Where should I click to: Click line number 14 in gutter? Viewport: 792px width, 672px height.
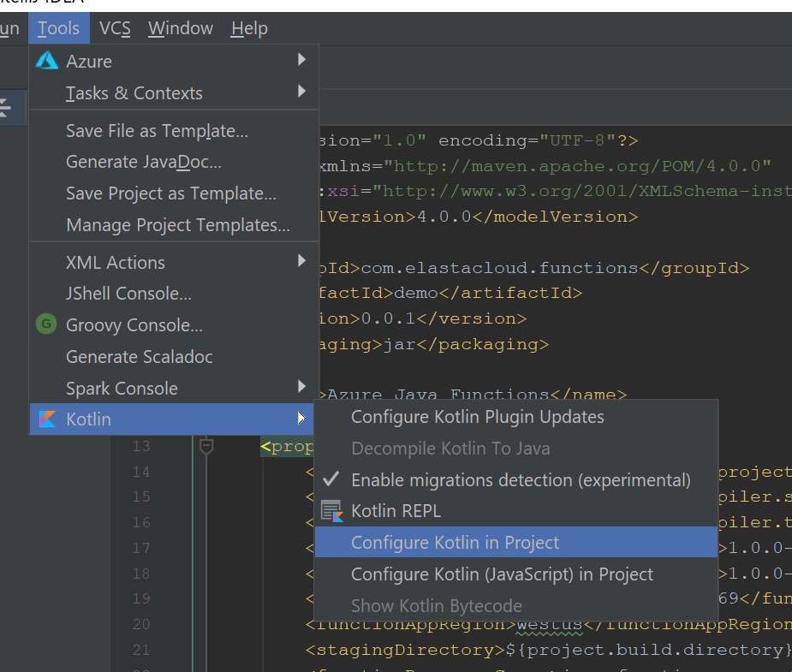pyautogui.click(x=141, y=472)
